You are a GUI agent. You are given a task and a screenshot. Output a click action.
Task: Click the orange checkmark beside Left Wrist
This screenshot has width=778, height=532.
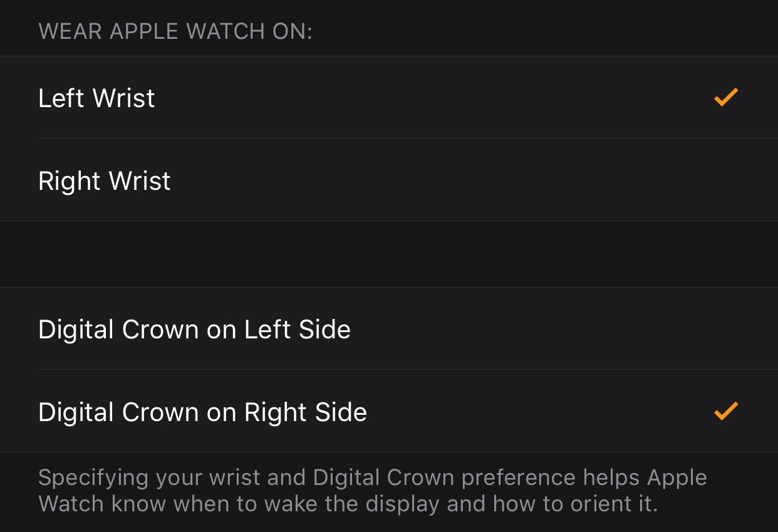pyautogui.click(x=726, y=98)
